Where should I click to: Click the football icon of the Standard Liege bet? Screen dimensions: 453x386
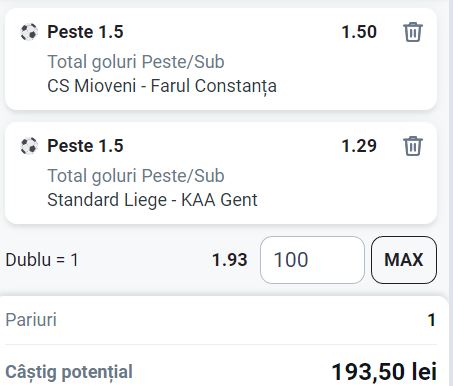(x=29, y=146)
